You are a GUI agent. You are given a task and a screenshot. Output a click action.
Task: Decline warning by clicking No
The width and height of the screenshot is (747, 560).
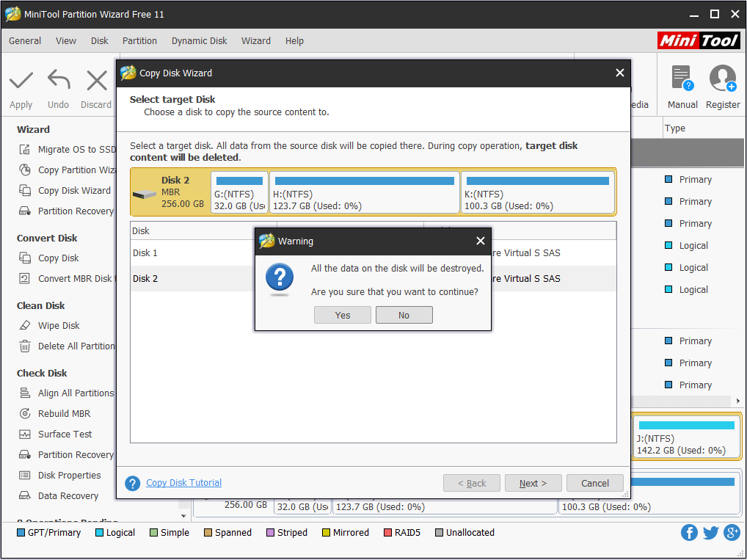[x=404, y=315]
